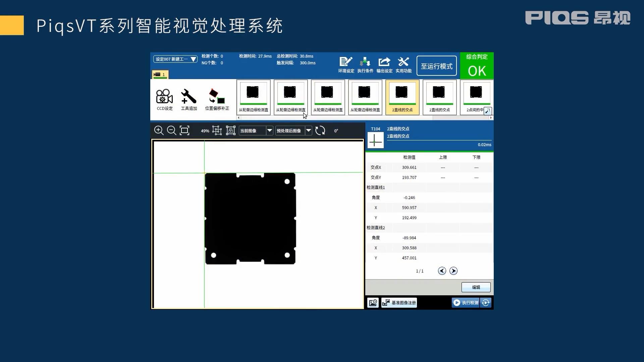The width and height of the screenshot is (644, 362).
Task: Click 执行检测 run detection button
Action: pos(466,303)
